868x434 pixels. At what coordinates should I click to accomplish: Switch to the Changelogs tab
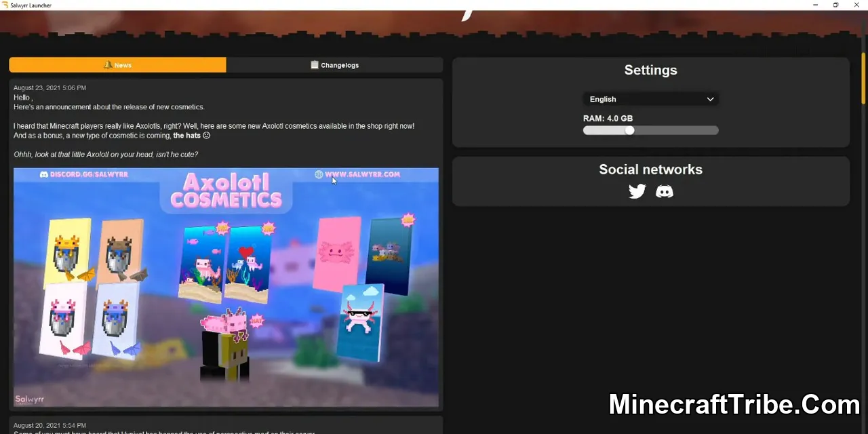[334, 65]
